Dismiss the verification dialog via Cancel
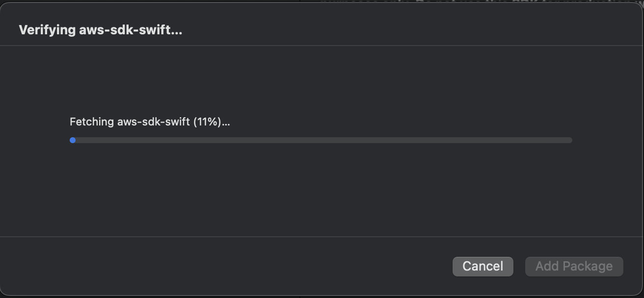Image resolution: width=644 pixels, height=298 pixels. pos(483,266)
